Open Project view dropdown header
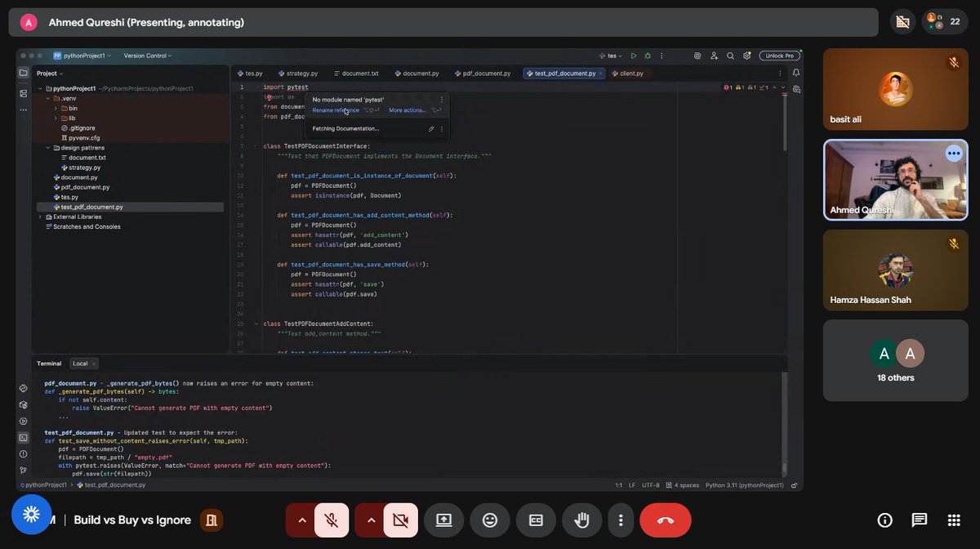The image size is (980, 549). 50,73
